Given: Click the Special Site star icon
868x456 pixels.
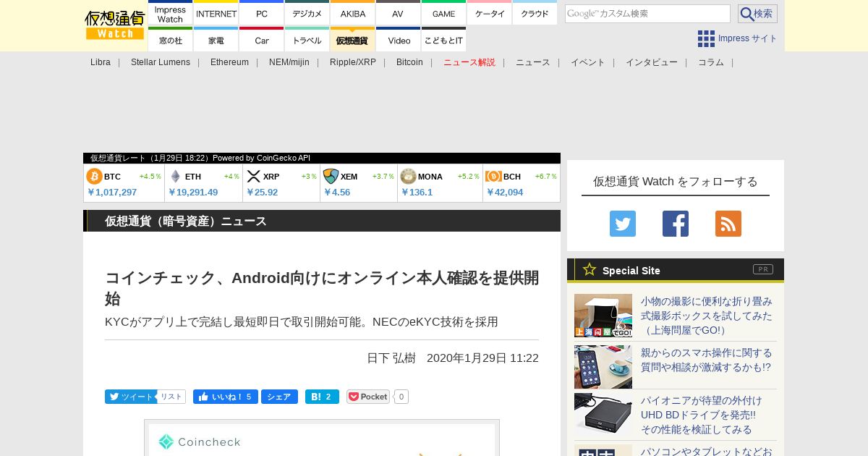Looking at the screenshot, I should (590, 269).
